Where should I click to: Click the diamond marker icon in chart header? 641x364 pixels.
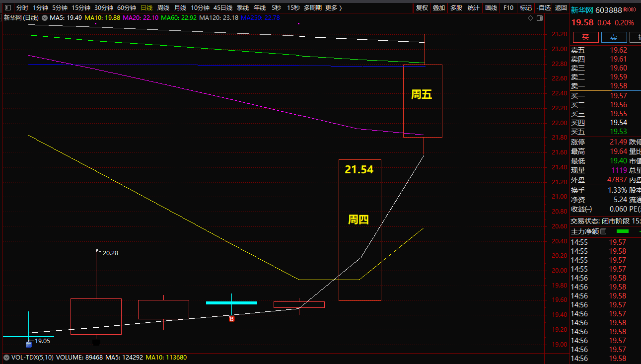pyautogui.click(x=530, y=18)
